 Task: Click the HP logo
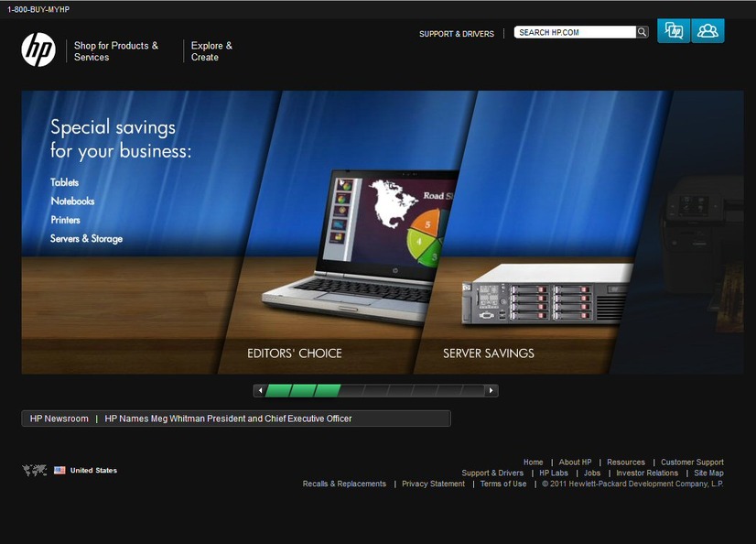[38, 49]
